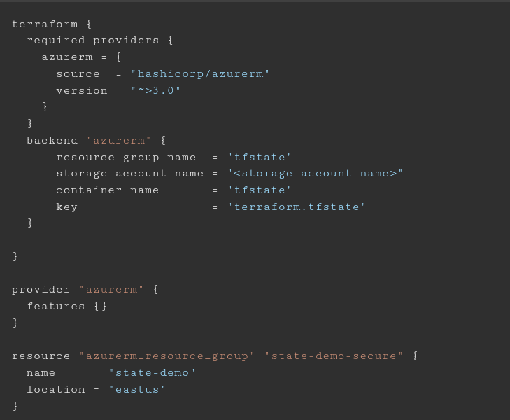Click the storage_account_name attribute key
The width and height of the screenshot is (510, 420).
(x=129, y=173)
